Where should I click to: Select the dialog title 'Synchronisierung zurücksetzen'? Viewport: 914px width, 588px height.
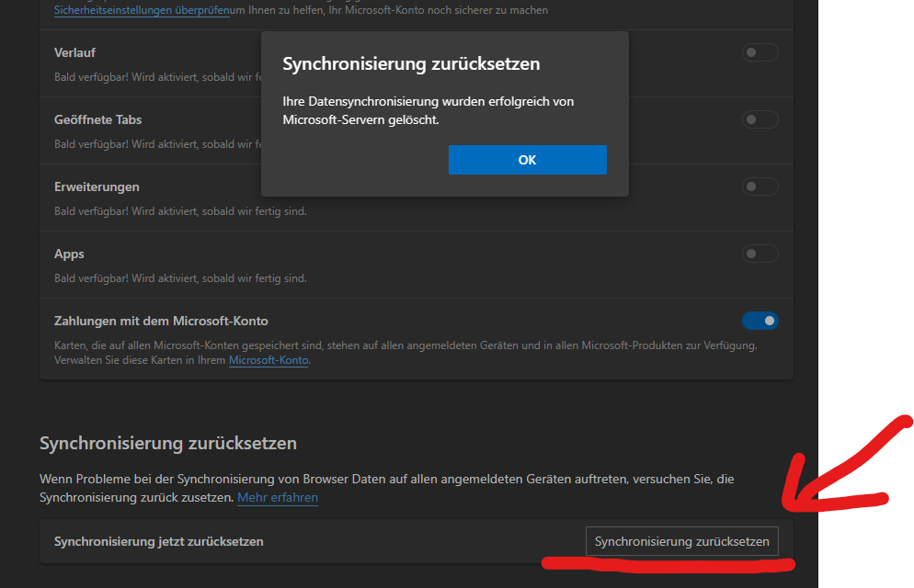point(412,63)
